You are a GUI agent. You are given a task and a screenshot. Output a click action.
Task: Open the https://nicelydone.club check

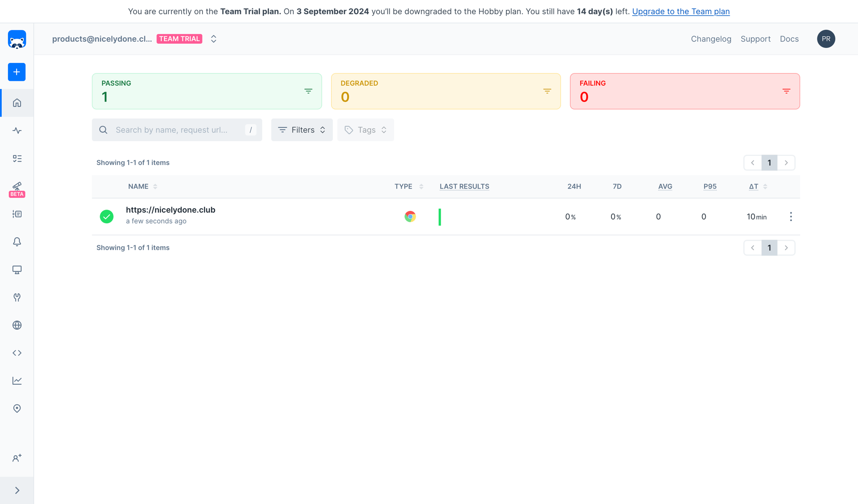click(170, 210)
